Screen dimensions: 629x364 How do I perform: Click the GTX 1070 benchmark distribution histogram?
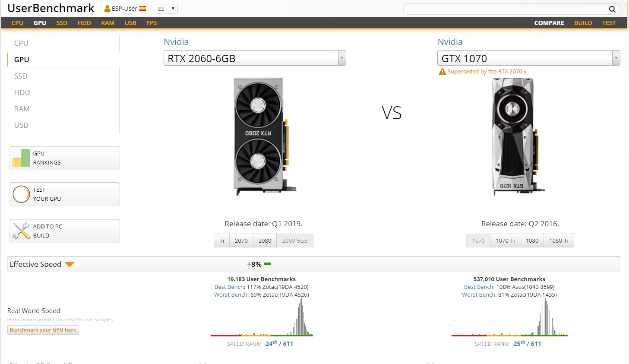[x=509, y=317]
